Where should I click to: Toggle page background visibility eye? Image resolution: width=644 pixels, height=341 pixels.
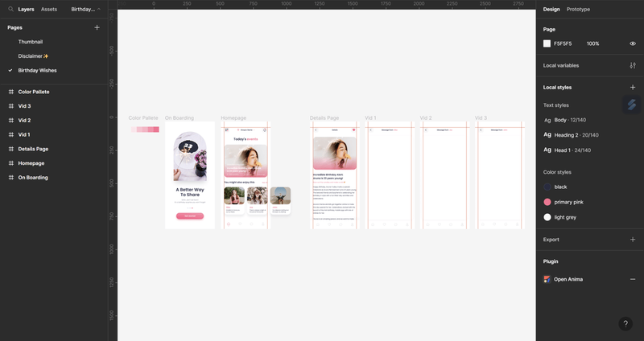coord(633,43)
